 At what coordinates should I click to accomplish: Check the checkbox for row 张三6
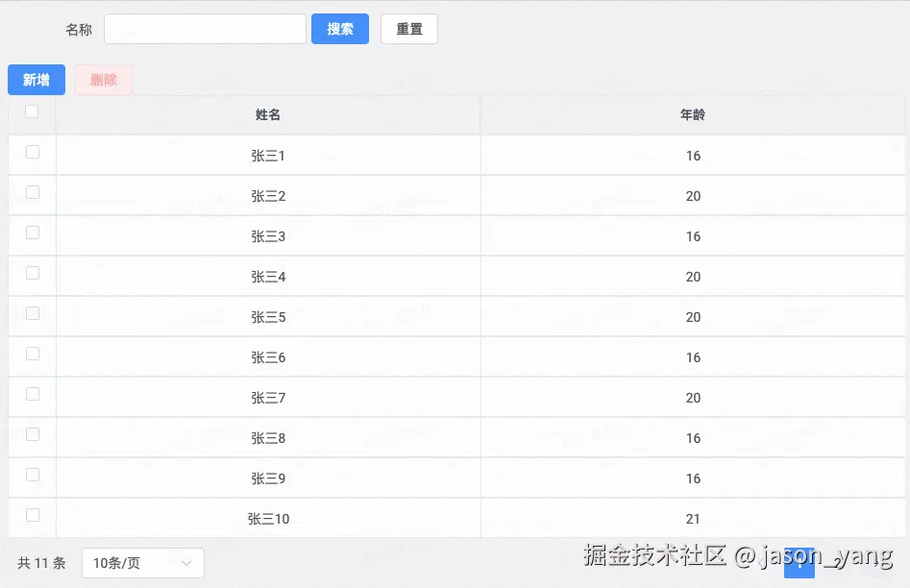33,354
